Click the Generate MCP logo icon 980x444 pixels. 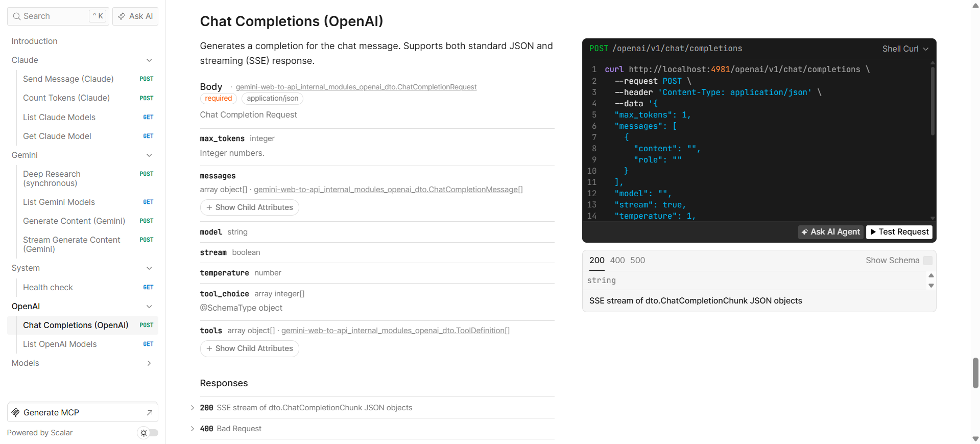point(16,412)
